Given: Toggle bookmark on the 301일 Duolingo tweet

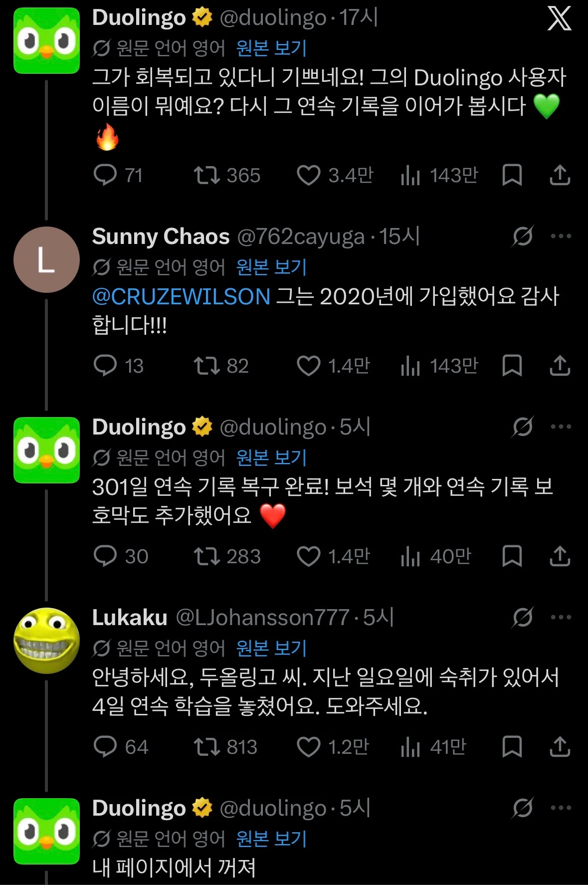Looking at the screenshot, I should point(512,556).
